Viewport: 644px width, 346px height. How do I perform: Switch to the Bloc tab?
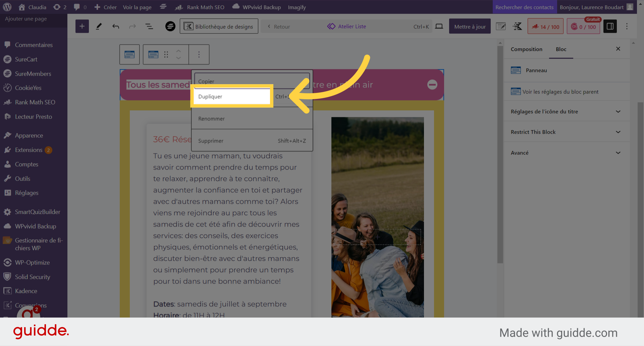[x=561, y=49]
